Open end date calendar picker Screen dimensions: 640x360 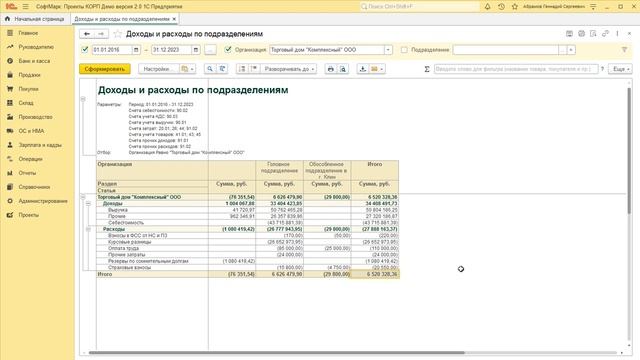(196, 50)
